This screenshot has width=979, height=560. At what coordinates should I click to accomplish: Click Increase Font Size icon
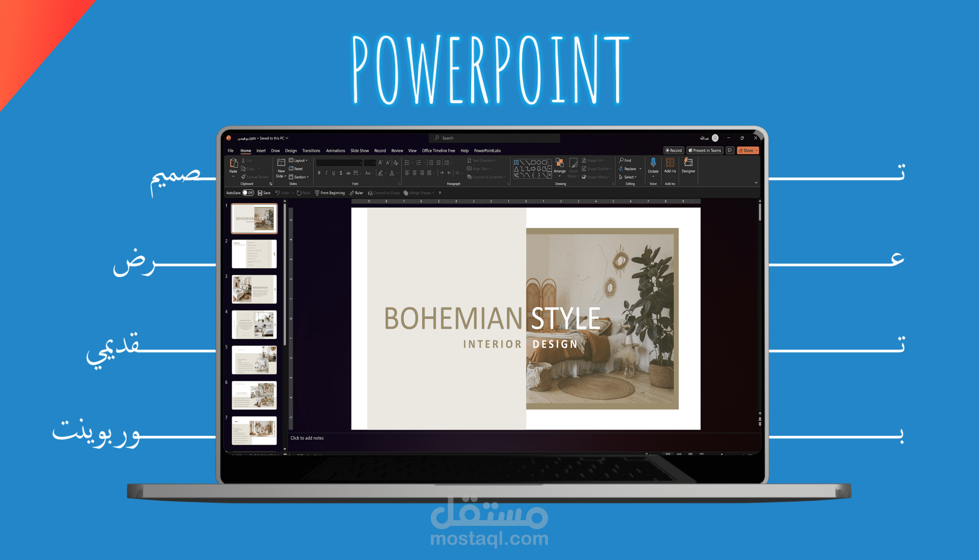pos(381,163)
